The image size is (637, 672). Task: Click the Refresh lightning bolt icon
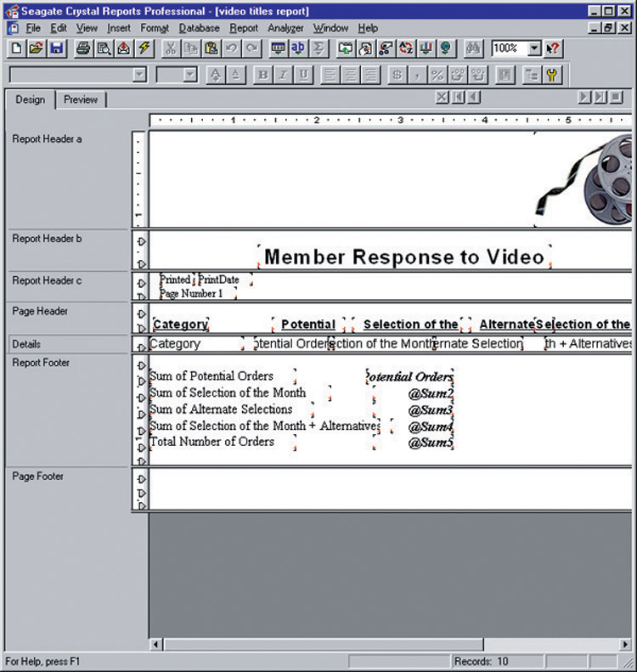(144, 49)
